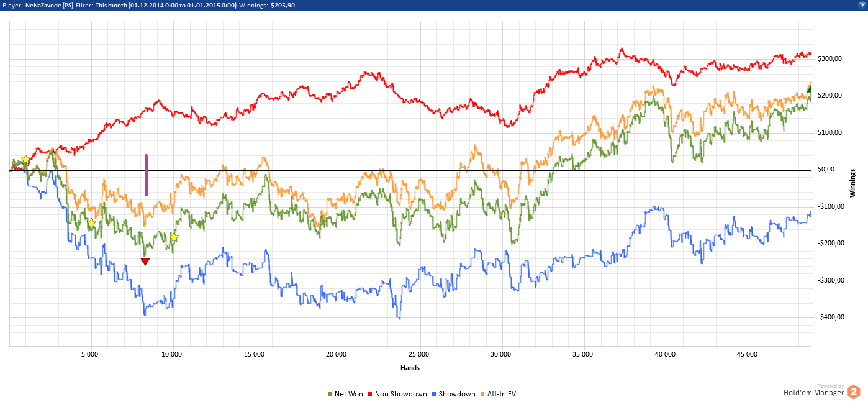Click the player name NeNaZavode (PS)
The image size is (868, 402).
click(x=49, y=4)
